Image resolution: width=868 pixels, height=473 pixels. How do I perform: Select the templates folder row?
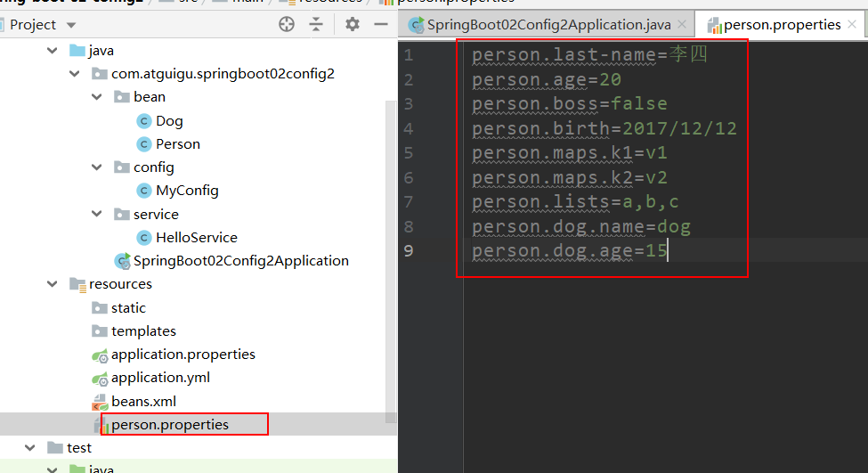point(143,331)
